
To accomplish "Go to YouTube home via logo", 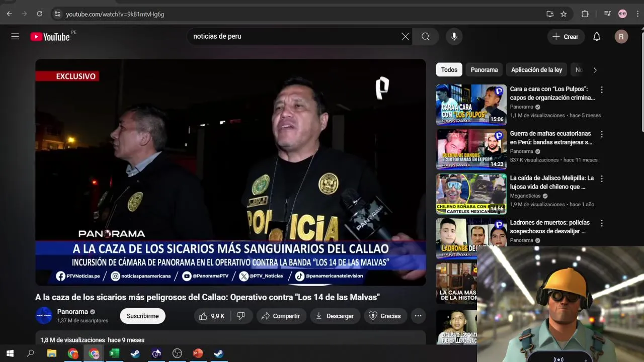I will (50, 37).
